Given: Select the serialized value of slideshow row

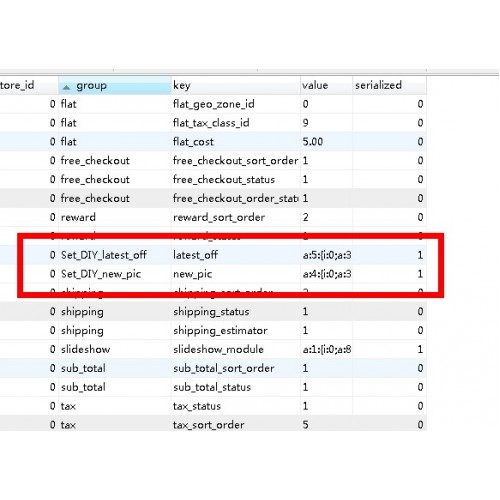Looking at the screenshot, I should pos(389,350).
